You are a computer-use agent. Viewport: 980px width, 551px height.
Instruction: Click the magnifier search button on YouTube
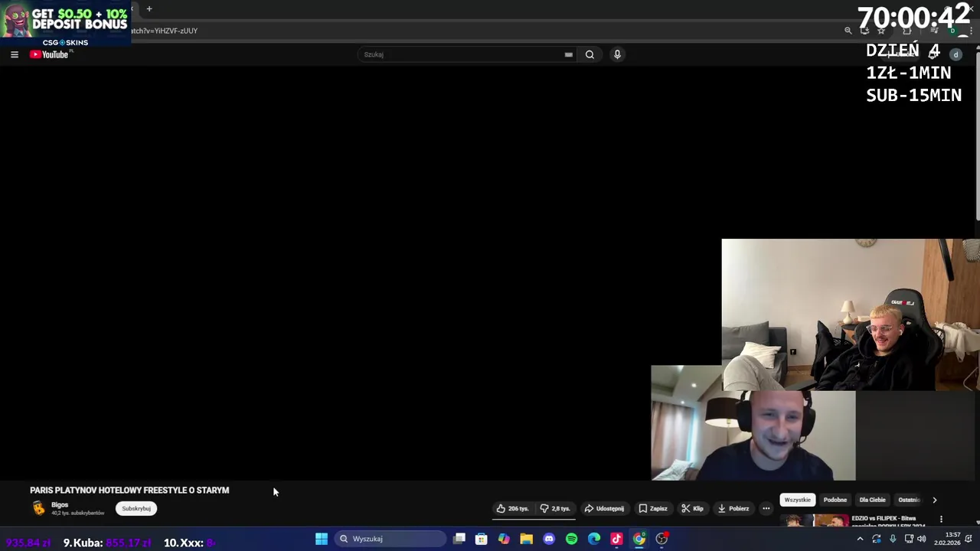click(x=590, y=54)
